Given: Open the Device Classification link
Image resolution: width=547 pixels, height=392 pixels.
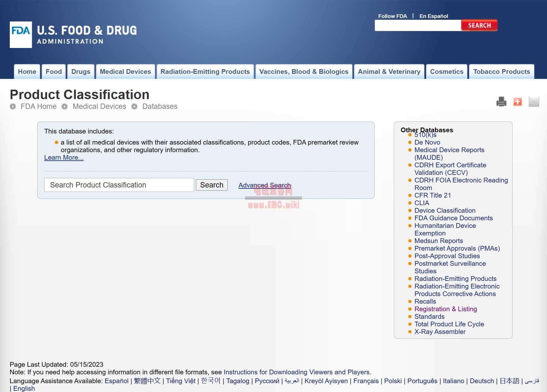Looking at the screenshot, I should [445, 211].
